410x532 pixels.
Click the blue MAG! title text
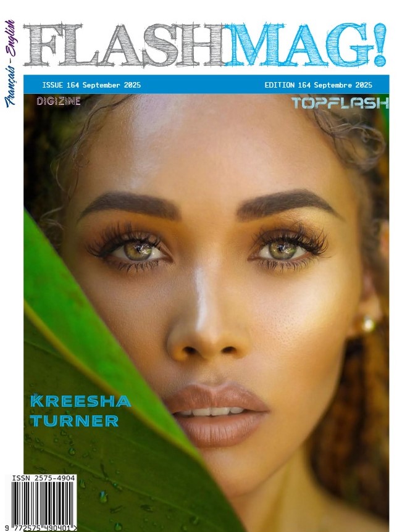coord(306,45)
